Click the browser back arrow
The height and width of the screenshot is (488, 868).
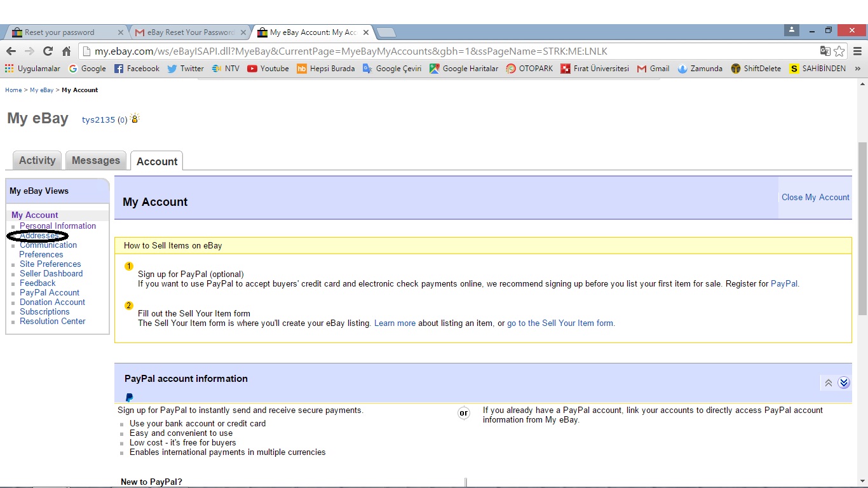[x=11, y=51]
